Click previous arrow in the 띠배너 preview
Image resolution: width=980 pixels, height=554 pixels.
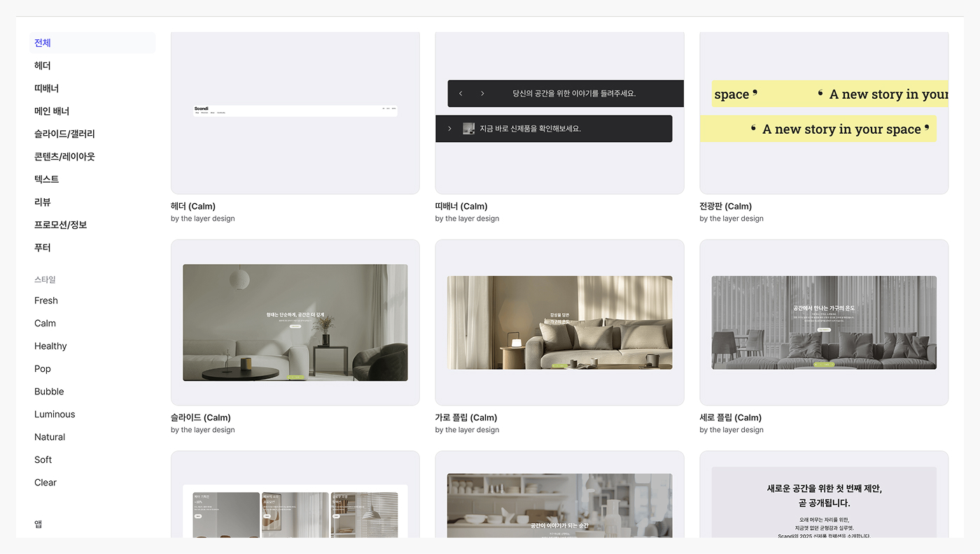point(461,93)
